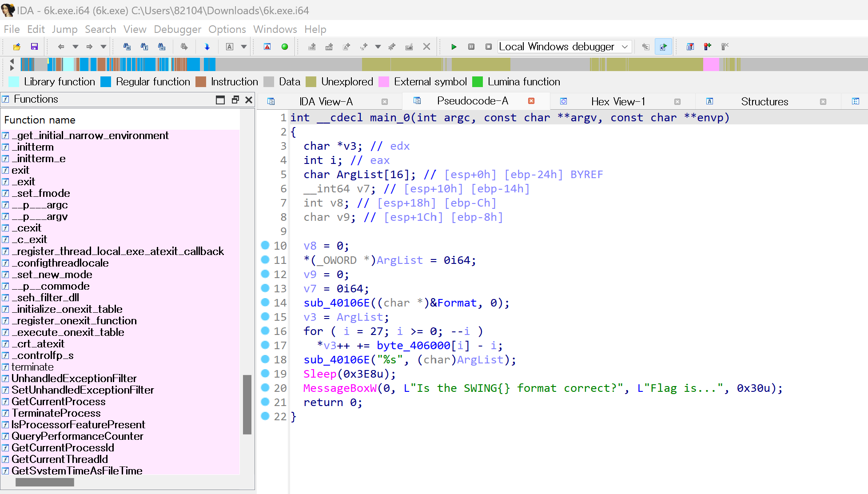Click the navigation band overview bar

point(444,65)
